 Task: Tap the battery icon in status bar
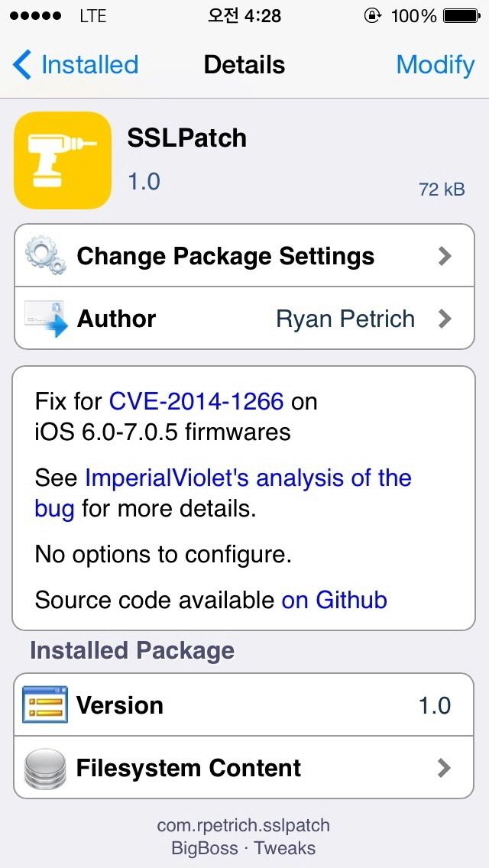[x=461, y=16]
